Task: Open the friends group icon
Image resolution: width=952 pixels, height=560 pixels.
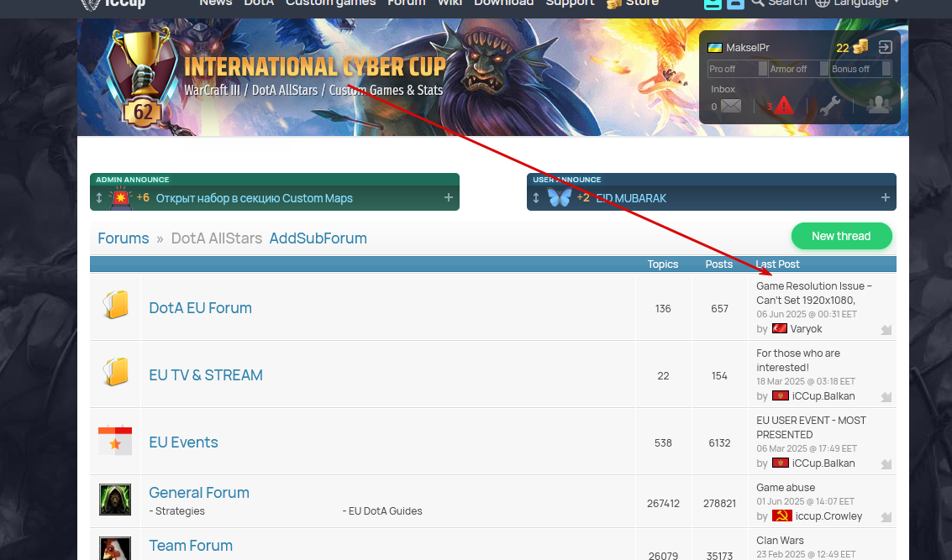Action: (x=879, y=105)
